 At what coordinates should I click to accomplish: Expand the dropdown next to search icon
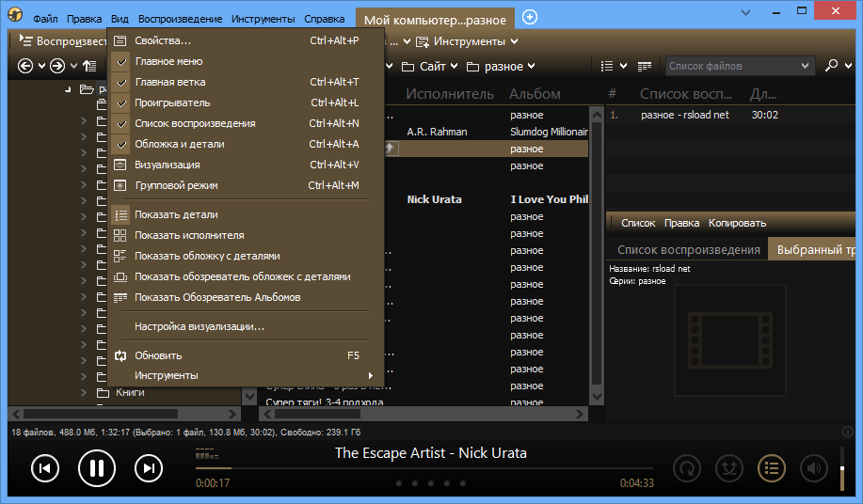[x=848, y=66]
